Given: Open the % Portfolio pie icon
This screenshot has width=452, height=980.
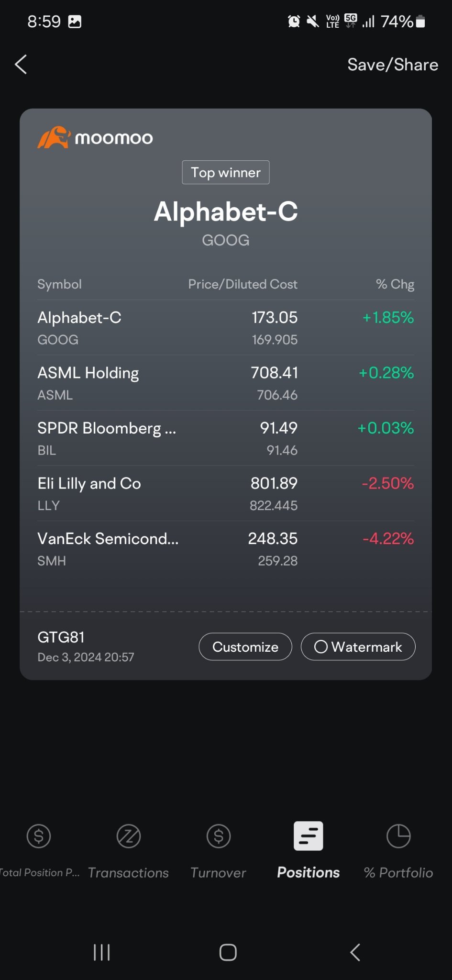Looking at the screenshot, I should [x=398, y=836].
